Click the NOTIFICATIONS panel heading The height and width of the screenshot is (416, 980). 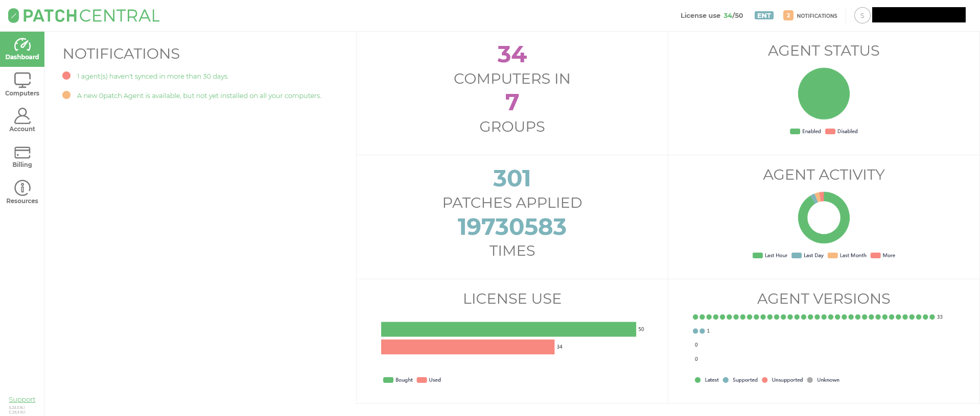tap(121, 54)
